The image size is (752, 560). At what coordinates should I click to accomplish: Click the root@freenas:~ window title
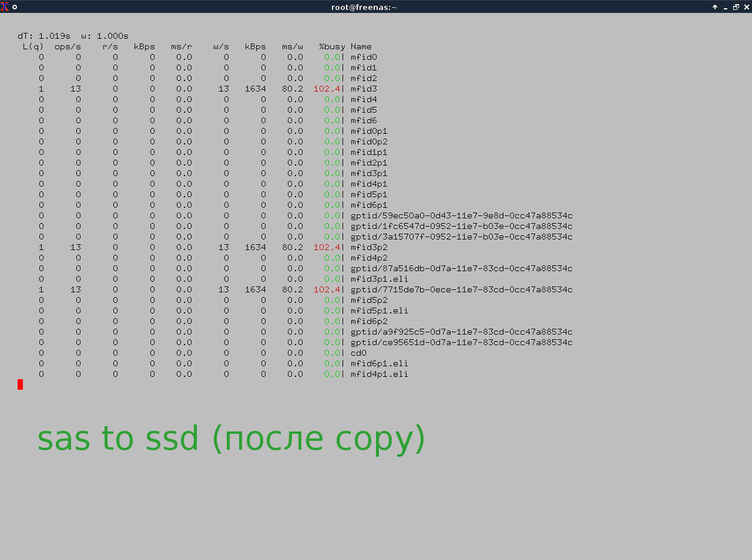point(364,7)
